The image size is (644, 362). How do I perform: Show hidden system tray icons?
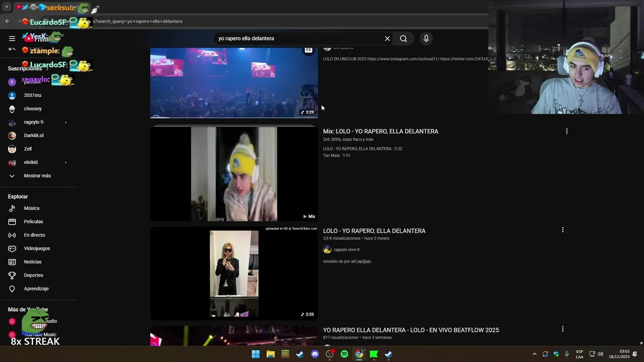point(534,354)
